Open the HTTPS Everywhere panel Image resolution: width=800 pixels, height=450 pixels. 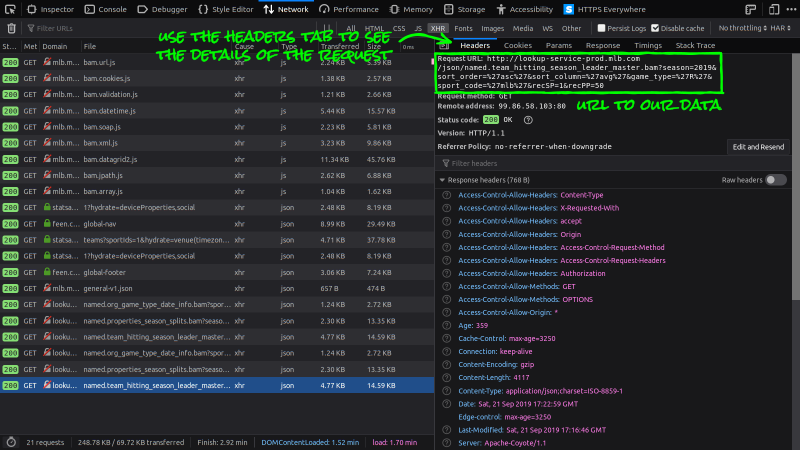605,9
